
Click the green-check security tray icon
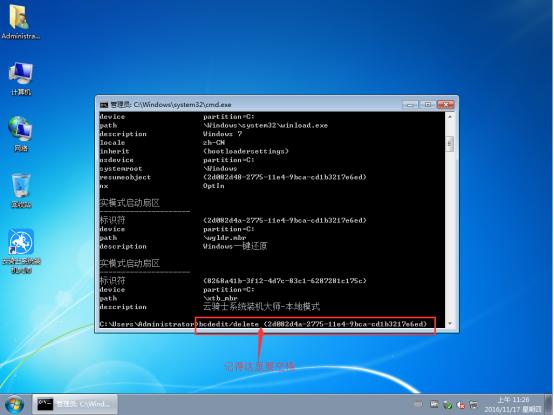click(x=448, y=405)
